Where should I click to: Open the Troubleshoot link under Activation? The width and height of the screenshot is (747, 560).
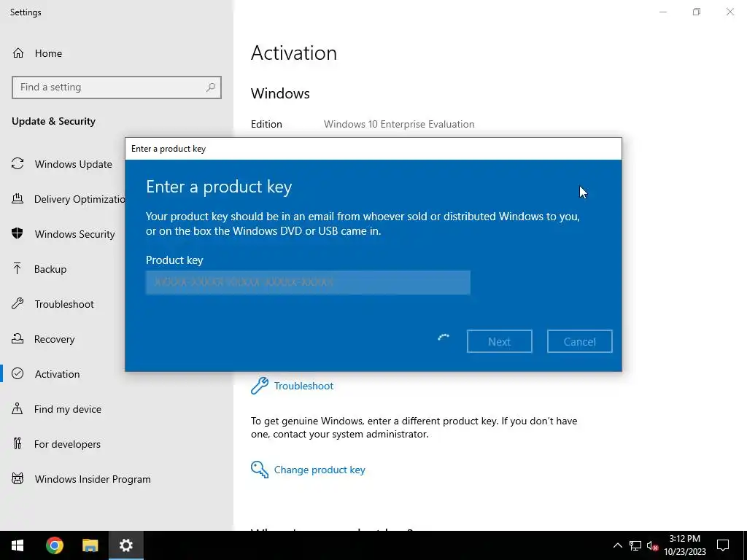[303, 386]
